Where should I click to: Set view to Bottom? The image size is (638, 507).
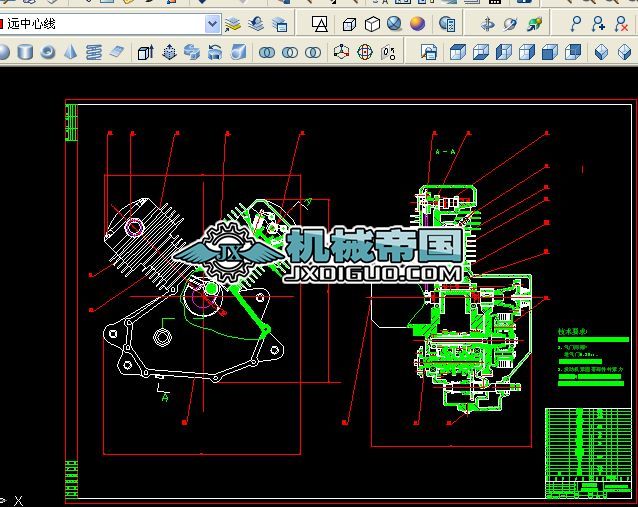[x=481, y=52]
